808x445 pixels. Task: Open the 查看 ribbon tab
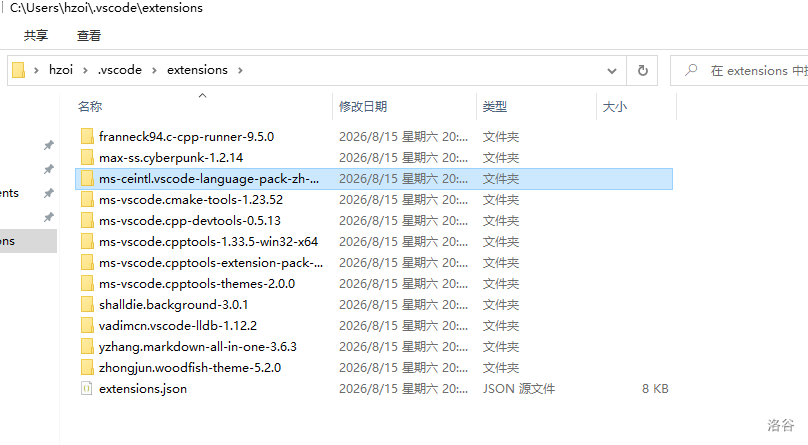[89, 36]
